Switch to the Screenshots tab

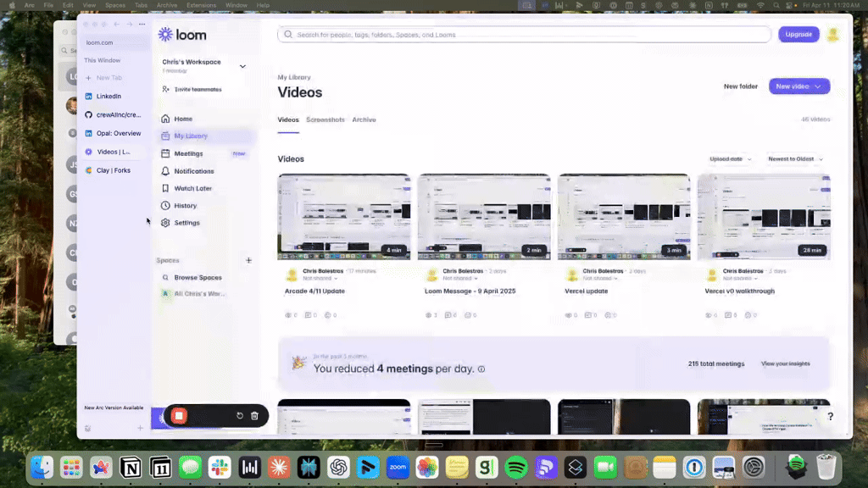(x=325, y=119)
